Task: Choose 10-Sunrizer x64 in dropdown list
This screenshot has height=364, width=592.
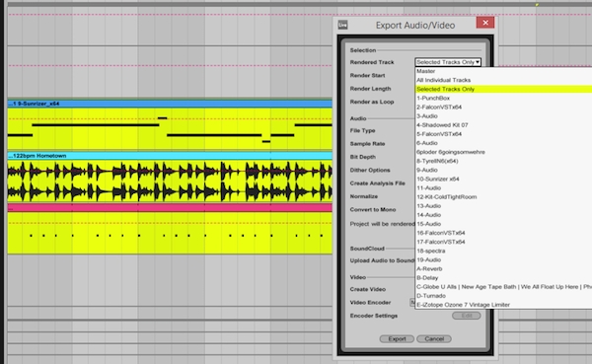Action: tap(503, 179)
